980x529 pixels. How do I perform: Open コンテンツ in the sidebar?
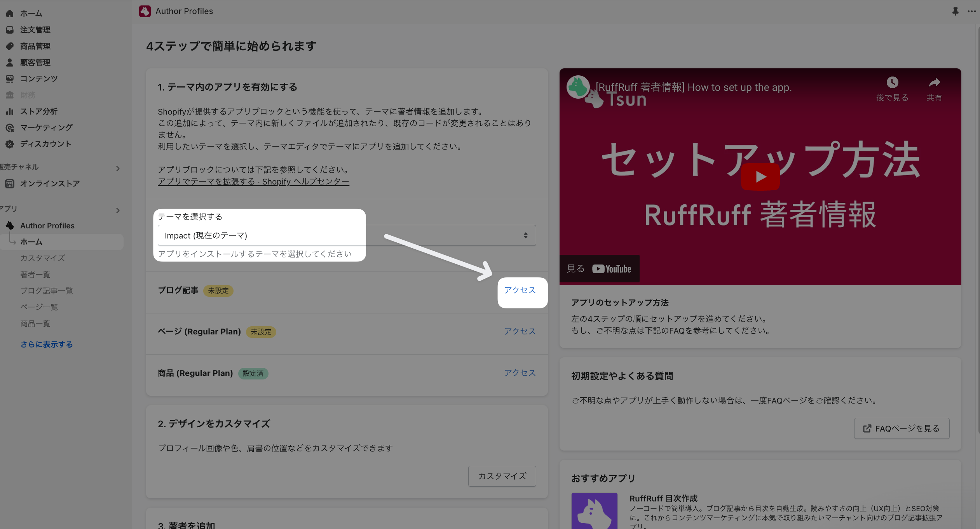[39, 79]
